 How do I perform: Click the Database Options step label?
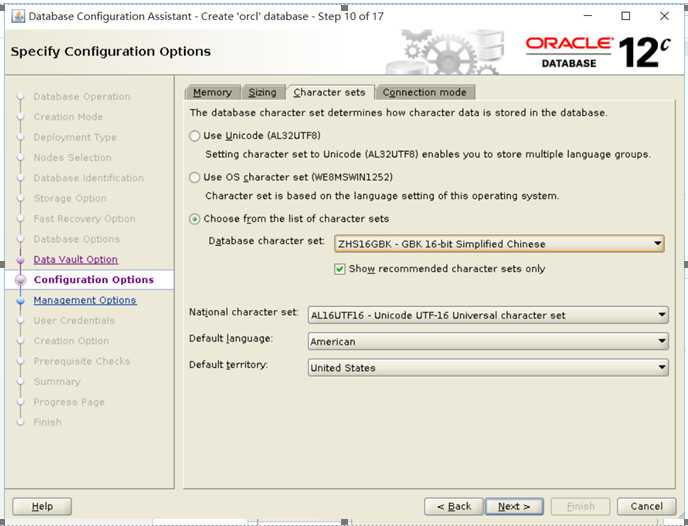[77, 239]
